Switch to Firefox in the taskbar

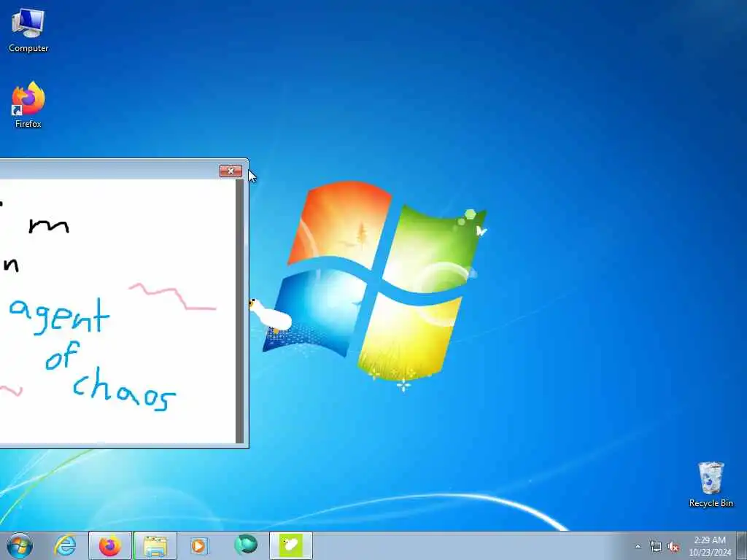pos(110,545)
